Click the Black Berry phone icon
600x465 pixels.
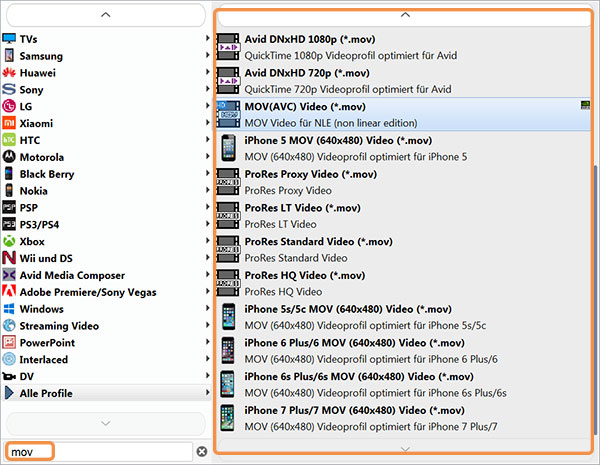(x=9, y=173)
